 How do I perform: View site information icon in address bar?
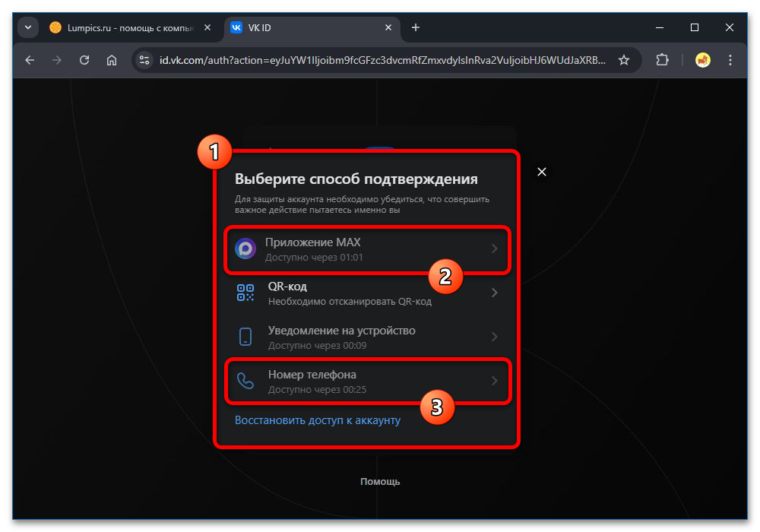[x=144, y=60]
